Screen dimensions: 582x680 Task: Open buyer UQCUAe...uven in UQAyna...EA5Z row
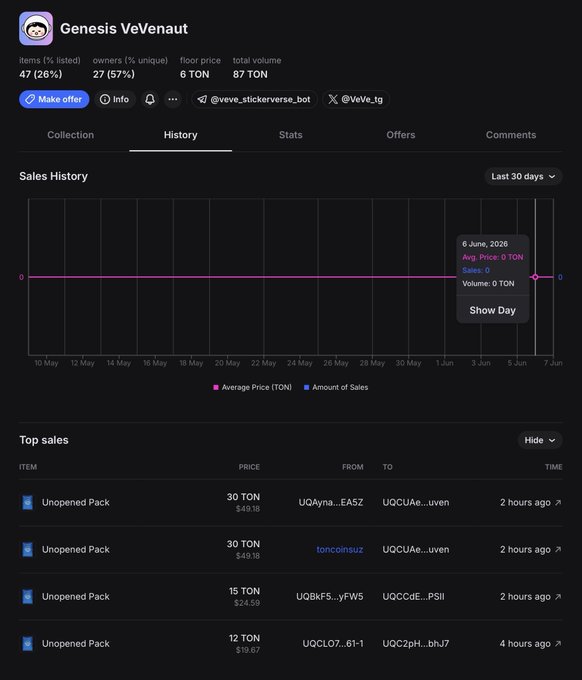[416, 503]
